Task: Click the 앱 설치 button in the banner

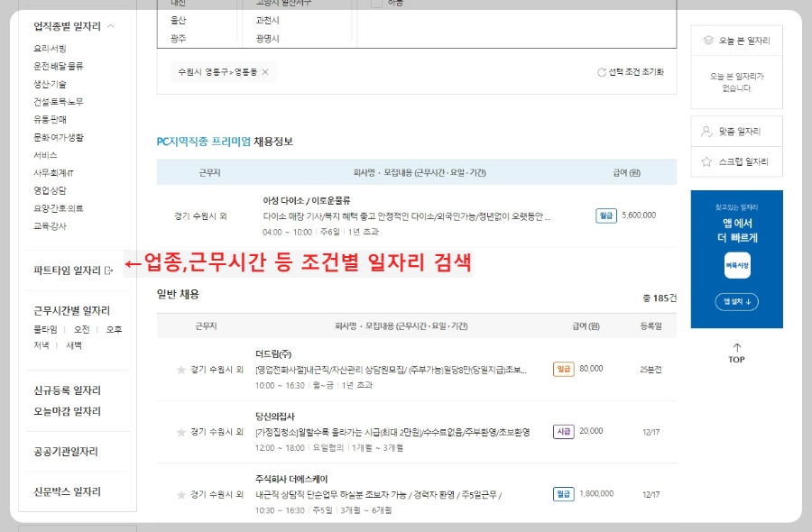Action: pyautogui.click(x=736, y=302)
